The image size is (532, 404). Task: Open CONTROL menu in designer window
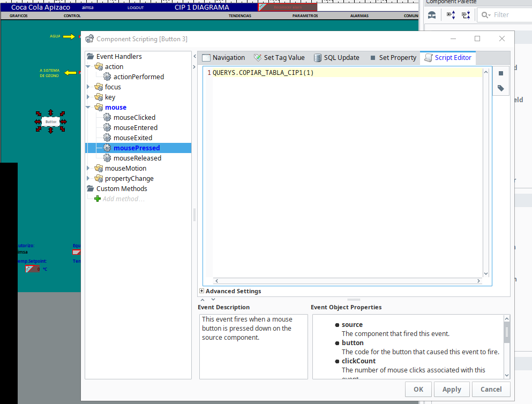pyautogui.click(x=72, y=16)
